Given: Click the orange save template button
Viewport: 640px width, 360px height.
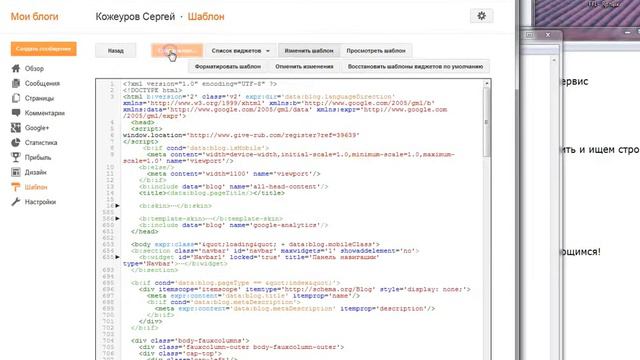Looking at the screenshot, I should click(x=177, y=51).
